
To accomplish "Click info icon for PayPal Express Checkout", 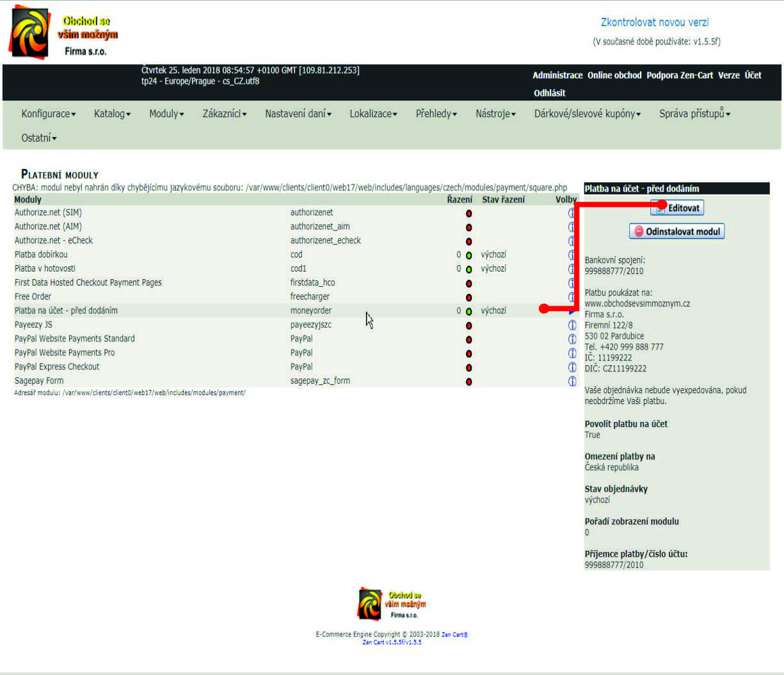I will pyautogui.click(x=572, y=367).
